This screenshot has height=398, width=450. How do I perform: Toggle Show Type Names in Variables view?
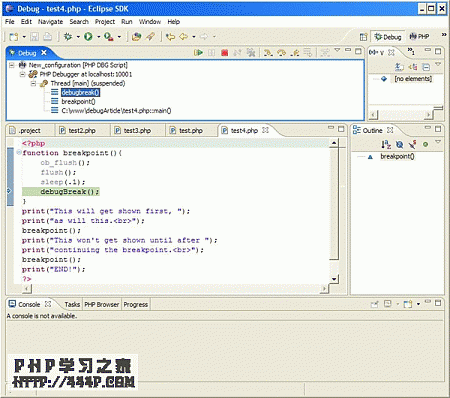399,67
